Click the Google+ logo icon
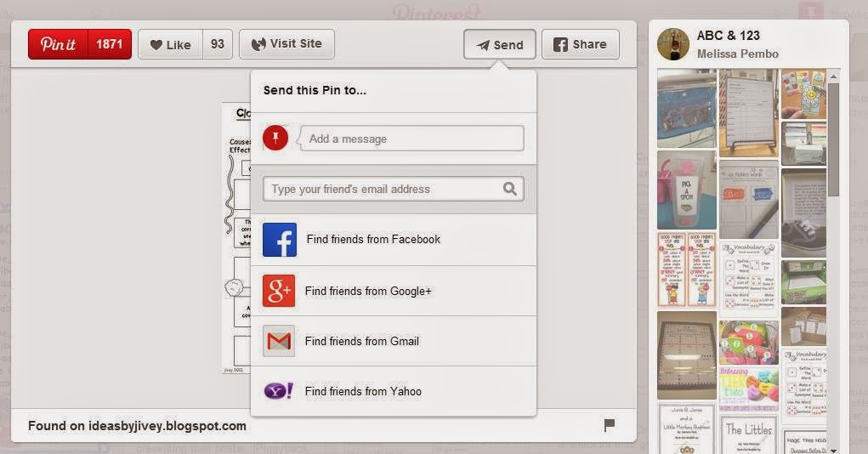868x454 pixels. tap(279, 291)
